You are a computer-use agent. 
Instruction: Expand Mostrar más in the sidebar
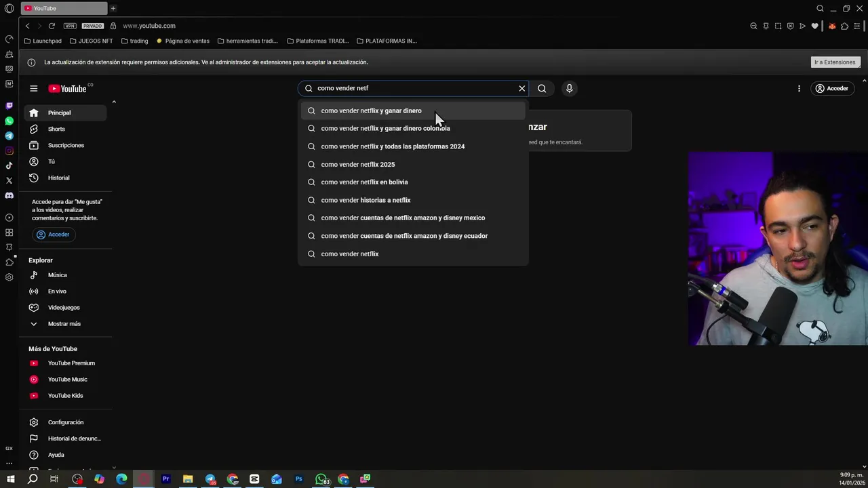coord(65,324)
